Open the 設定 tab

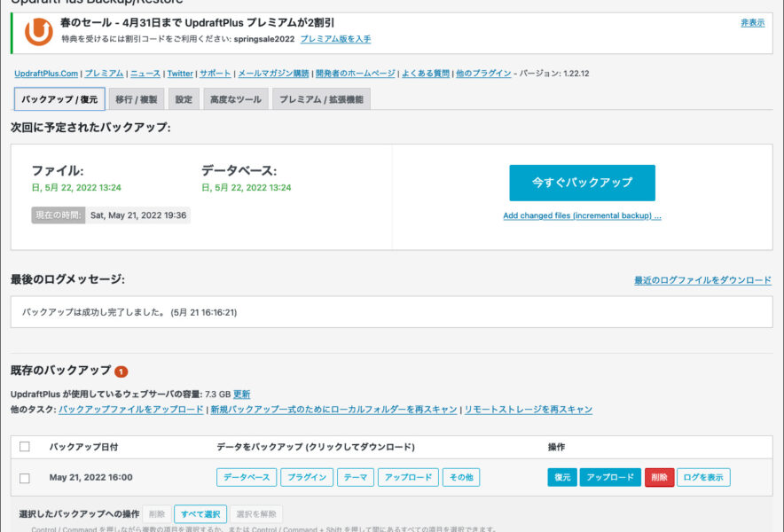184,99
